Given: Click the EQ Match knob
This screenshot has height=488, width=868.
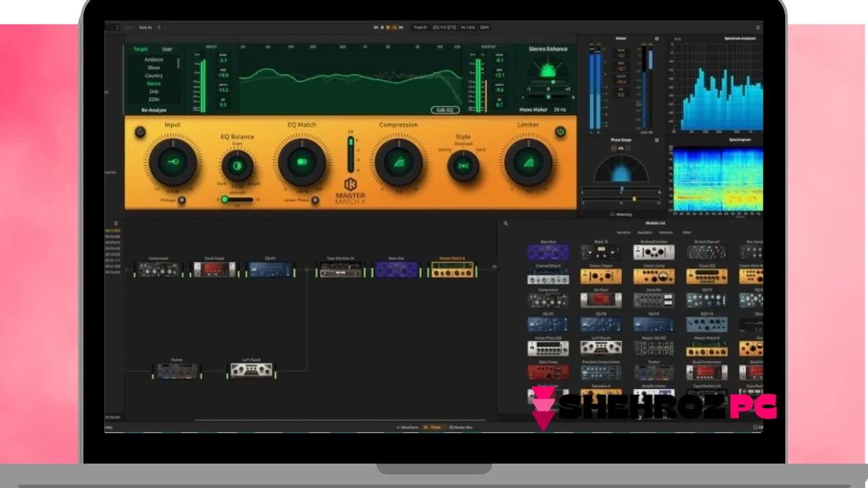Looking at the screenshot, I should (302, 162).
